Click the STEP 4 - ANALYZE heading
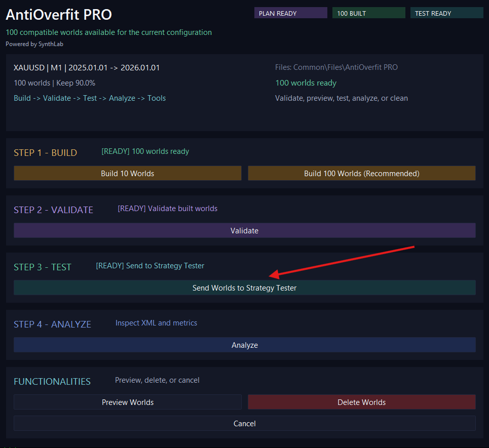 coord(52,324)
